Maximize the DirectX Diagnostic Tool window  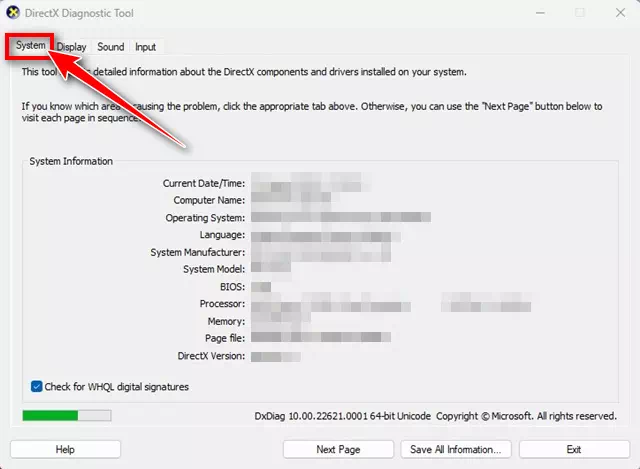[x=580, y=13]
